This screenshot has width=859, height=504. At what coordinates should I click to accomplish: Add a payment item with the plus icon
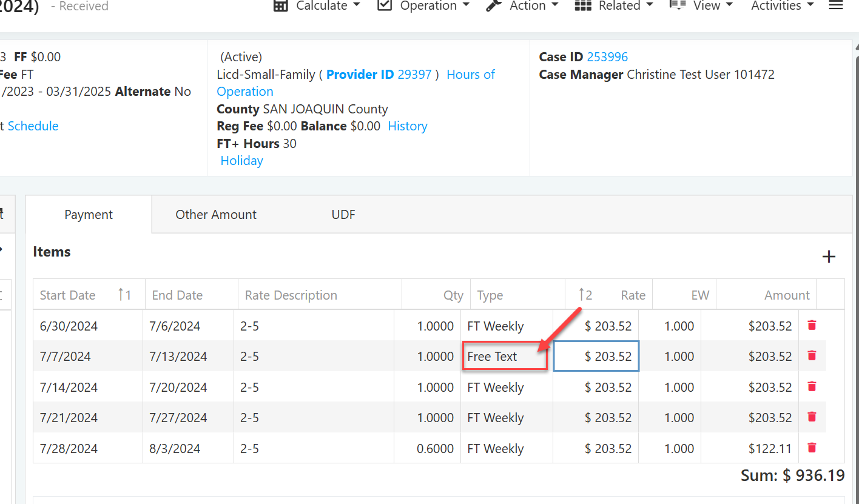[x=829, y=256]
